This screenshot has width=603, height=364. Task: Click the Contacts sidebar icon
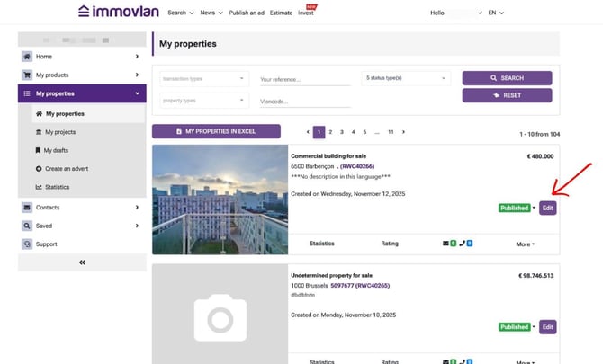point(27,208)
